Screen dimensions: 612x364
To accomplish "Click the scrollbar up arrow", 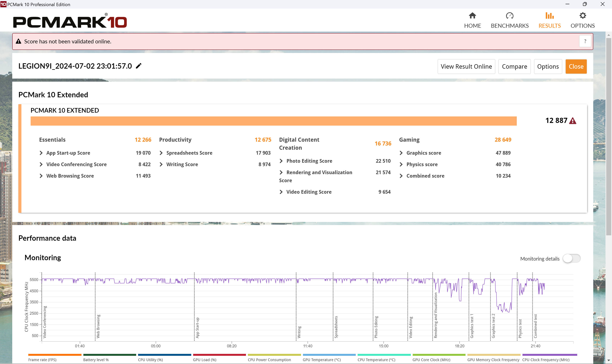I will pos(609,35).
